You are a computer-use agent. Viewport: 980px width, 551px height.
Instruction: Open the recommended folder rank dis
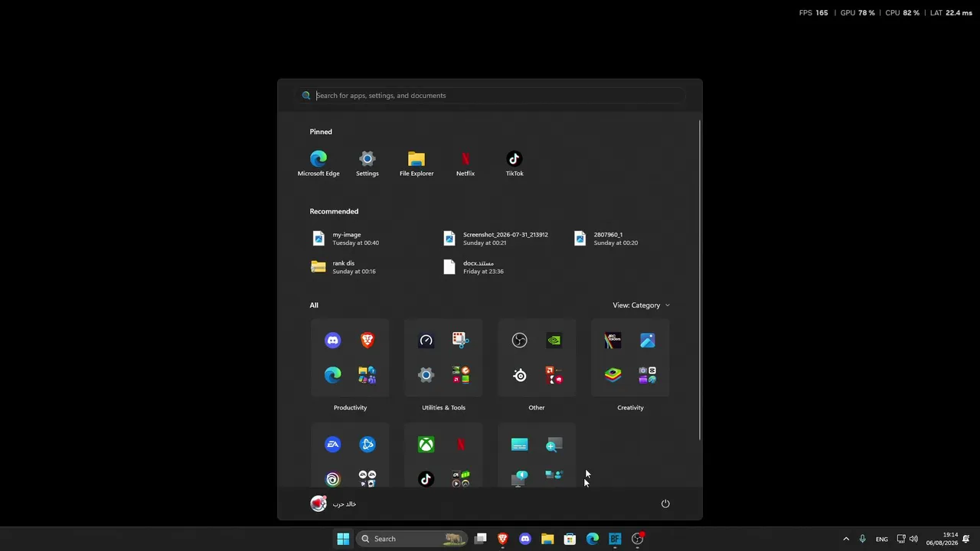344,267
